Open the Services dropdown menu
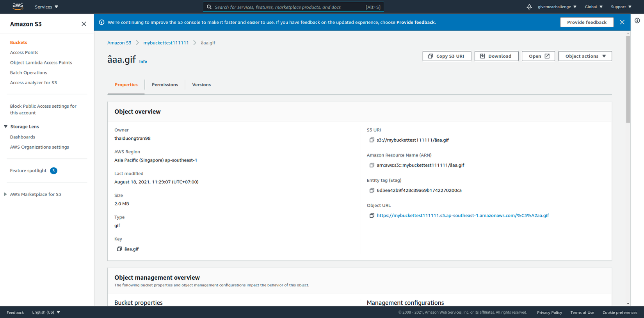This screenshot has width=644, height=318. (46, 7)
